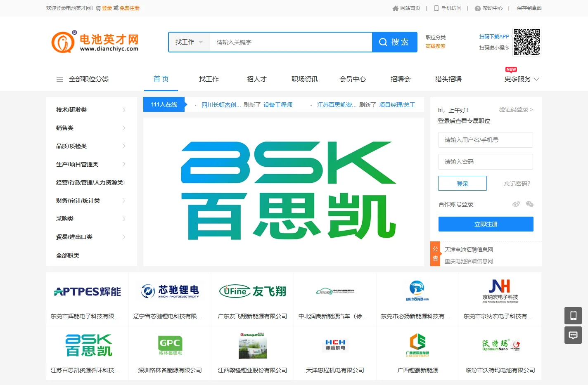Open the JNH 京纳宏电子科技 logo
The width and height of the screenshot is (588, 385).
tap(500, 291)
